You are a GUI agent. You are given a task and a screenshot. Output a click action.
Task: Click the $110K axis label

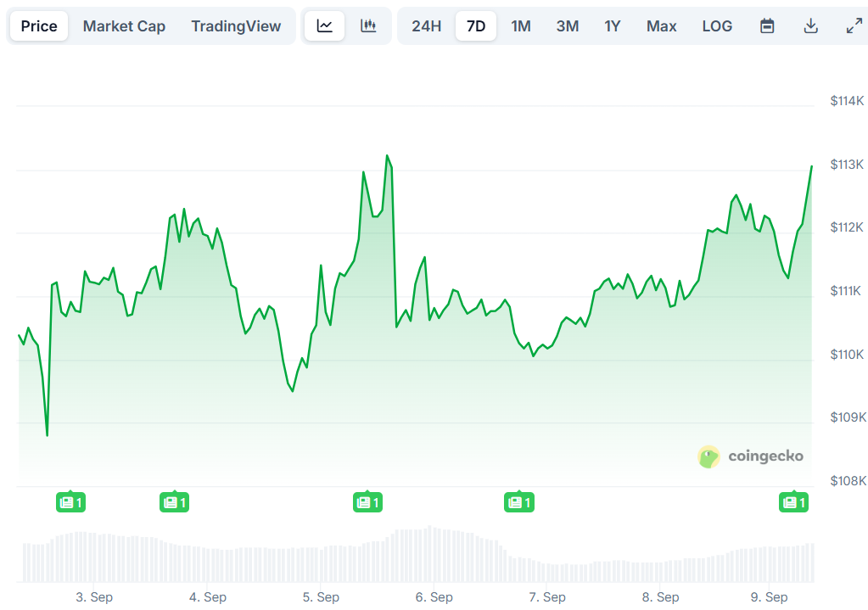coord(847,355)
